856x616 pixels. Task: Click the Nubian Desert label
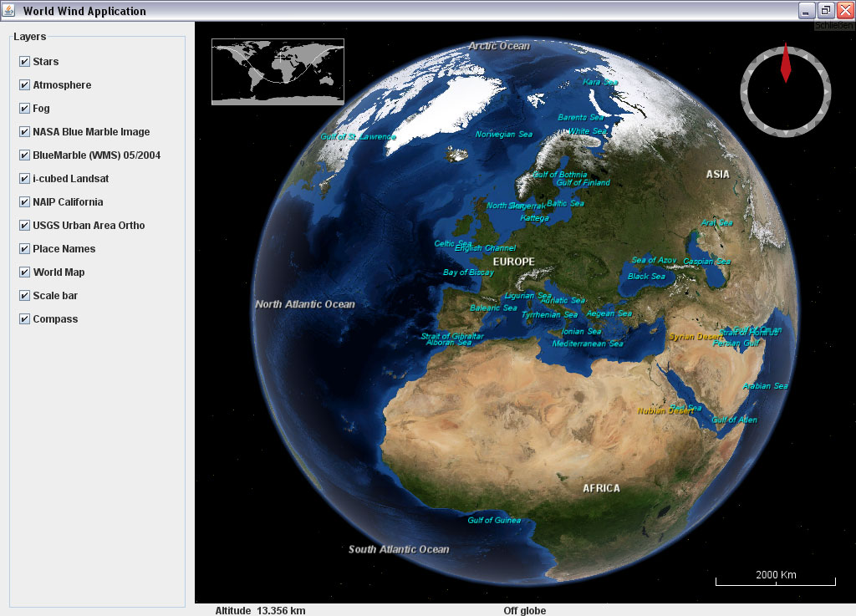point(665,411)
